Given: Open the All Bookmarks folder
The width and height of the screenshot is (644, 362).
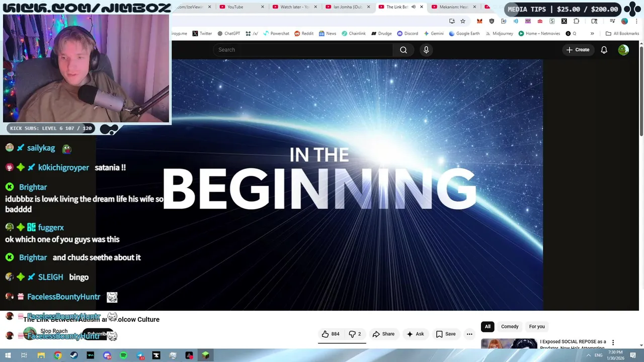Looking at the screenshot, I should tap(622, 34).
